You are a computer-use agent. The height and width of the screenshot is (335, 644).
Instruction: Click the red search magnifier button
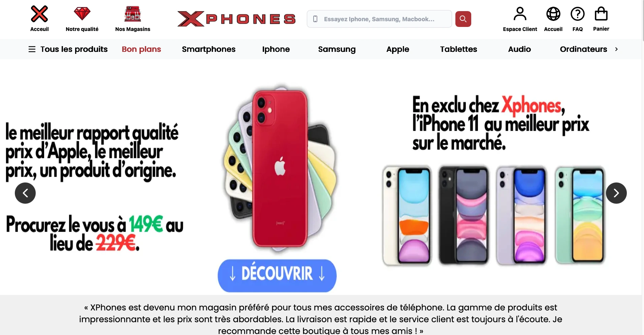tap(463, 19)
